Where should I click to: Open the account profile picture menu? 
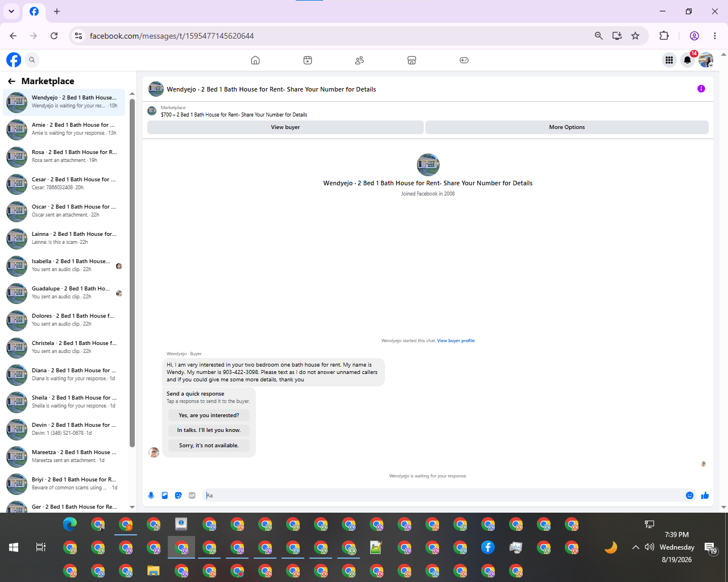(706, 60)
